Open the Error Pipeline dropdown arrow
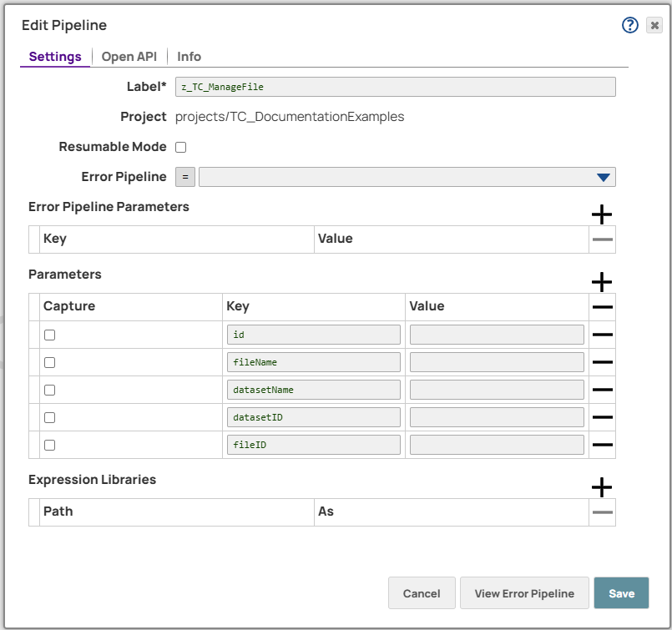 click(603, 177)
